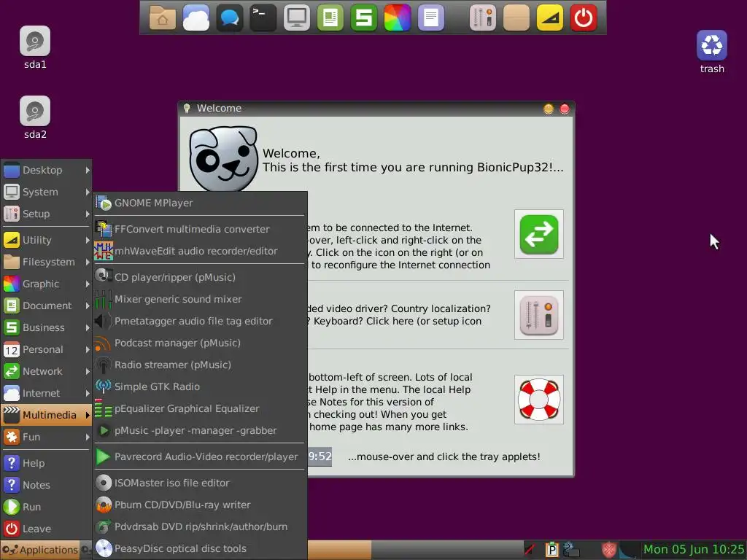This screenshot has height=560, width=747.
Task: Open Mixer generic sound mixer
Action: (200, 299)
